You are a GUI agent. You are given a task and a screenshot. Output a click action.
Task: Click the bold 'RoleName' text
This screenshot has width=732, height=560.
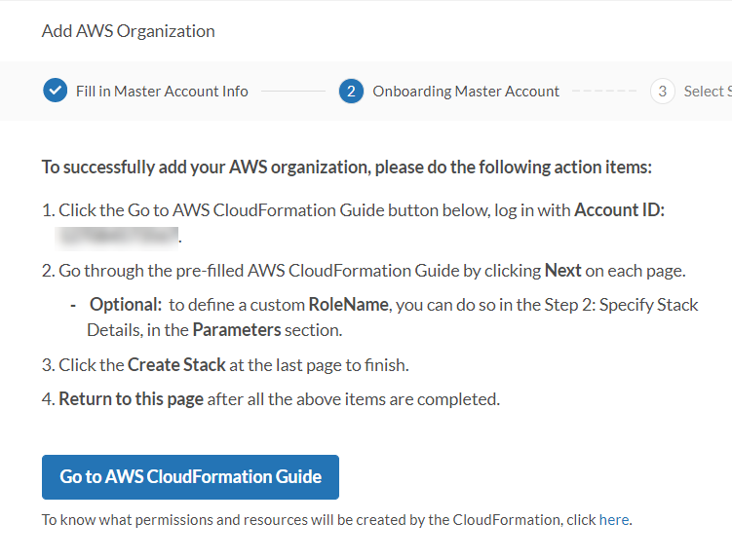(x=349, y=305)
